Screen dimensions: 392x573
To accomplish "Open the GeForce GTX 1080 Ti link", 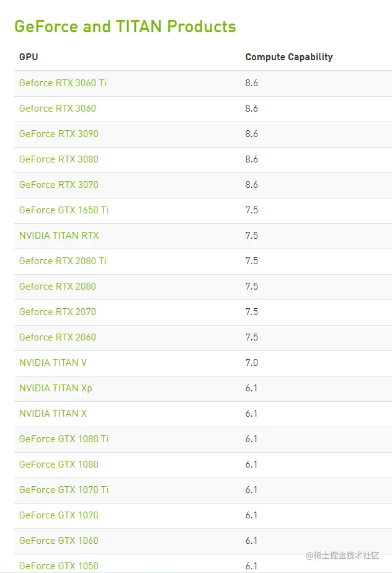I will coord(64,439).
